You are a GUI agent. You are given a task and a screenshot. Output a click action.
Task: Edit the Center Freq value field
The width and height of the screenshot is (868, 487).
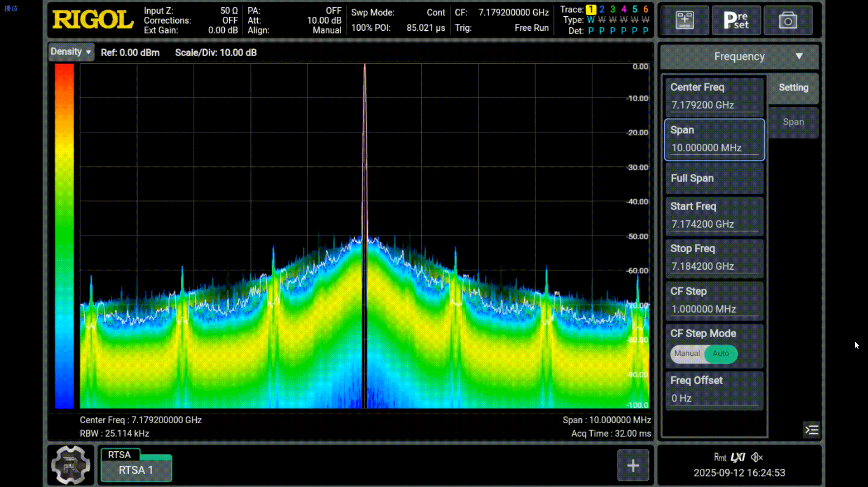tap(714, 105)
